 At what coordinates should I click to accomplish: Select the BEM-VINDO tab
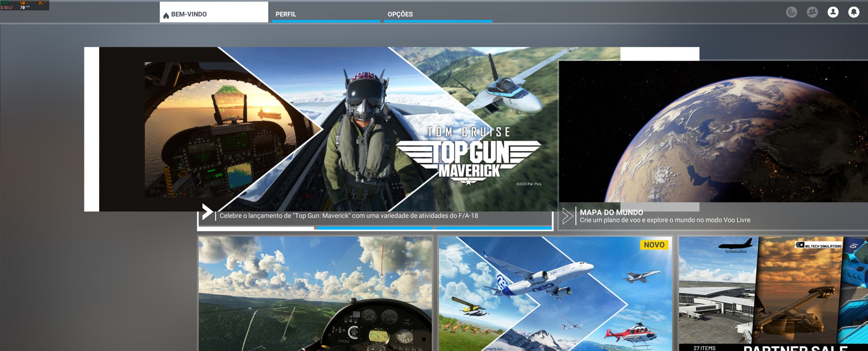click(x=213, y=14)
